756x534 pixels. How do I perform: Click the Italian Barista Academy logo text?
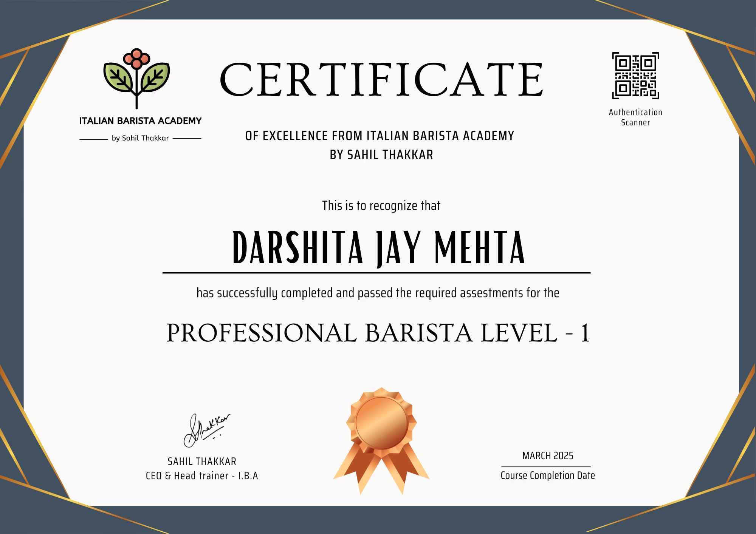(x=140, y=121)
